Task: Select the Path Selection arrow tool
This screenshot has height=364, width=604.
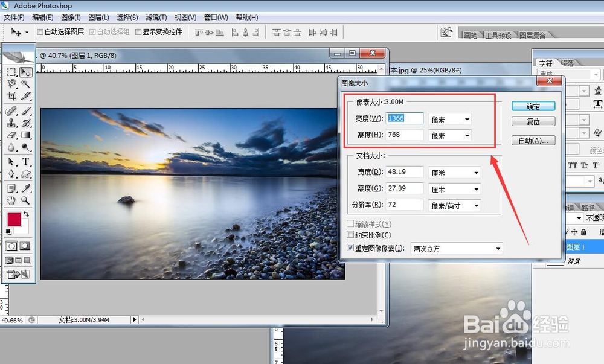Action: 11,162
